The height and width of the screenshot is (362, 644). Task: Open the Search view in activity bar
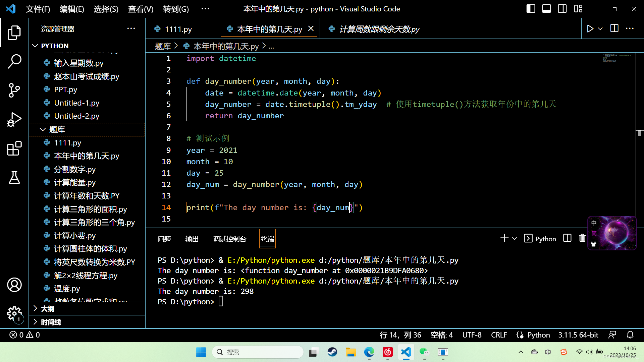click(x=14, y=61)
